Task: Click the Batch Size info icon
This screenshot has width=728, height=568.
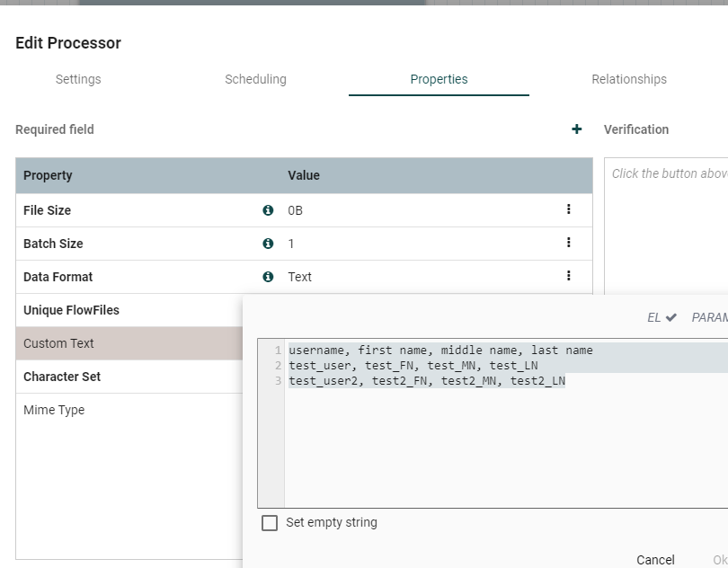Action: coord(268,244)
